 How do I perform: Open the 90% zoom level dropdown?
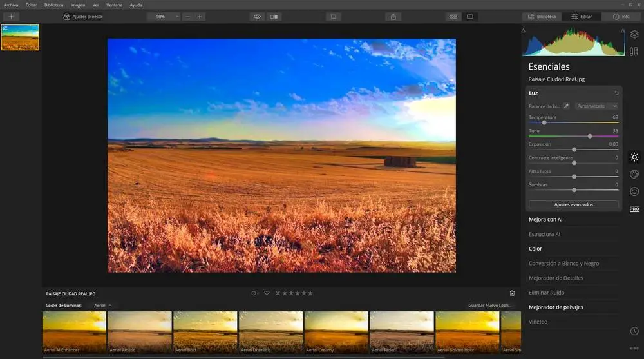163,17
